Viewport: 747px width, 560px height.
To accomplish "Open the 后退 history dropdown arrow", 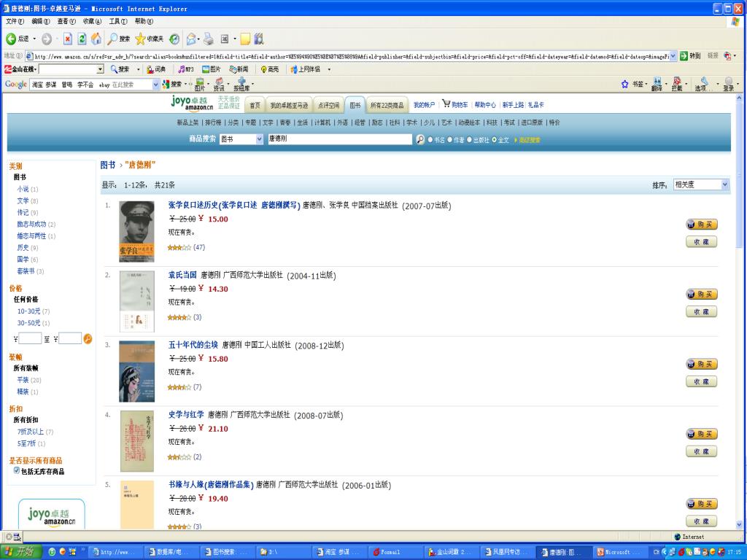I will (34, 39).
